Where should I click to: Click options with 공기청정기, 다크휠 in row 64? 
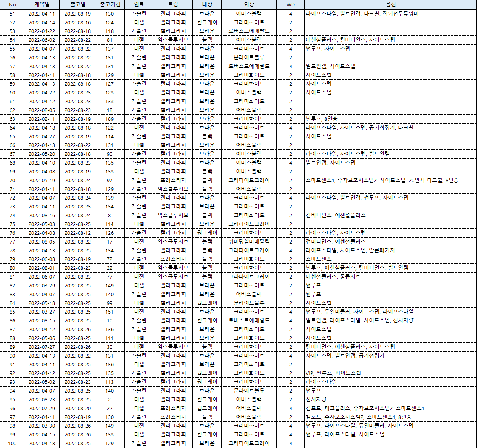tap(359, 128)
